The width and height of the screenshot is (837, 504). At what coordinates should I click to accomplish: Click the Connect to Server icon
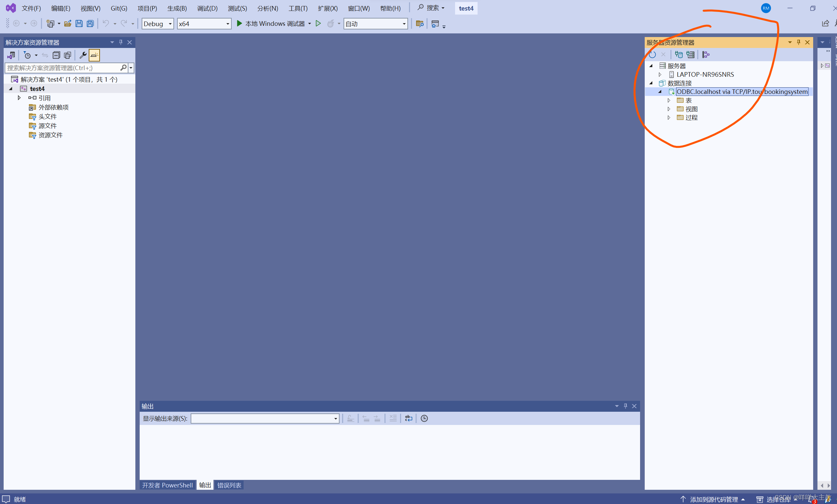690,55
